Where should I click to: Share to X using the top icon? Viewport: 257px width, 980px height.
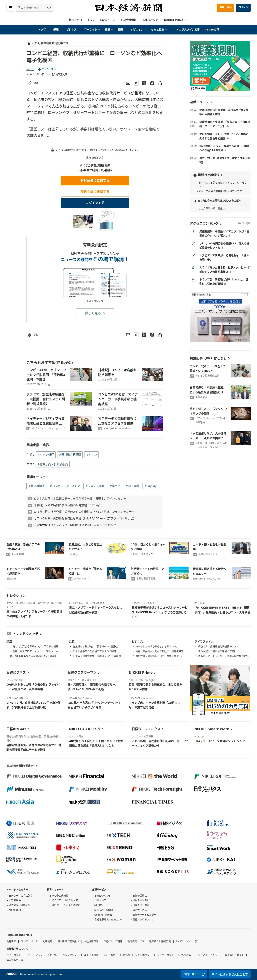144,83
